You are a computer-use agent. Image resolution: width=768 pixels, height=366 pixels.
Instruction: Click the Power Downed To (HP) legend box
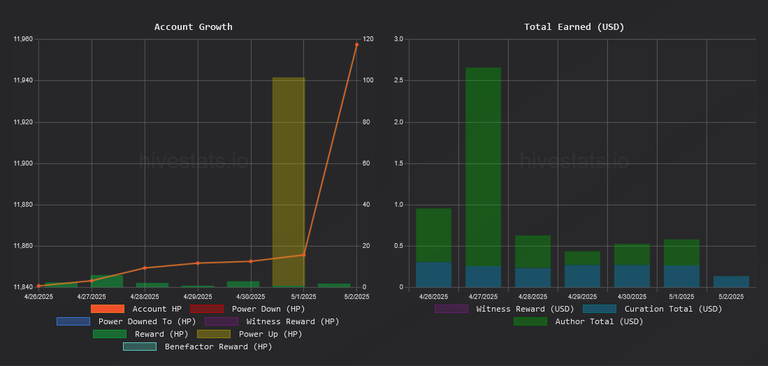pos(73,321)
